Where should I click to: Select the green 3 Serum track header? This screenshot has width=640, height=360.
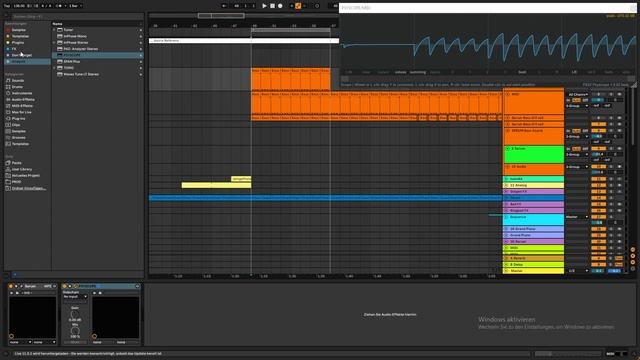coord(533,155)
